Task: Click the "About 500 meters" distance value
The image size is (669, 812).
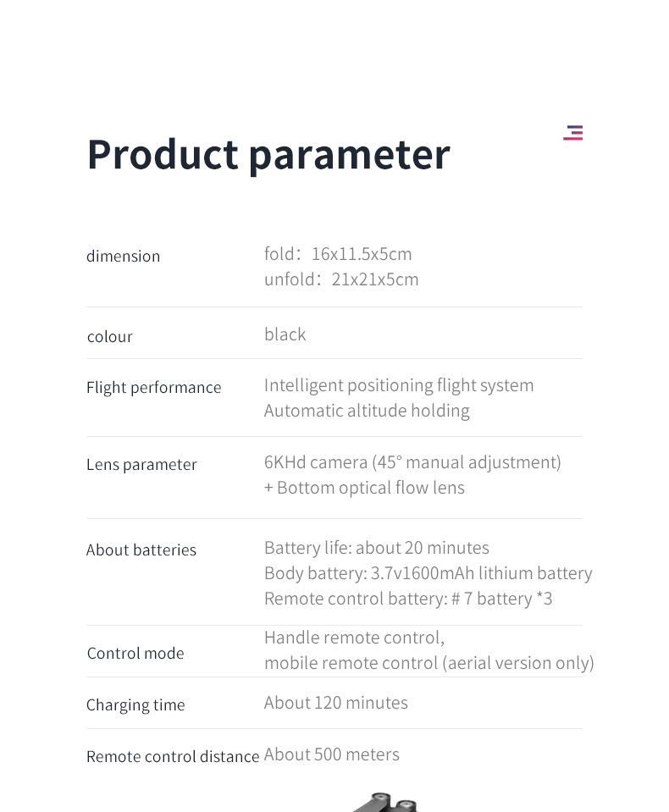Action: [332, 754]
